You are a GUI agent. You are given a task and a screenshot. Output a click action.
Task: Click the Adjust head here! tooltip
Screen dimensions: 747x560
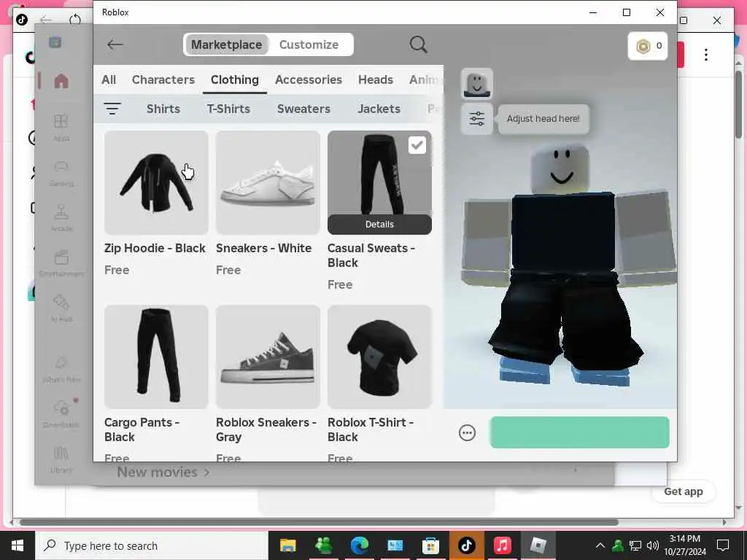[x=543, y=119]
